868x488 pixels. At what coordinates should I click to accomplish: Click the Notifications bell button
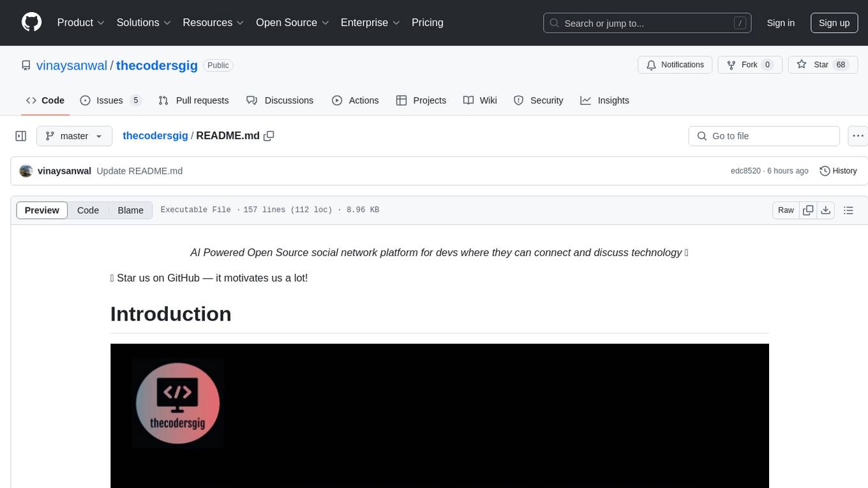[675, 65]
